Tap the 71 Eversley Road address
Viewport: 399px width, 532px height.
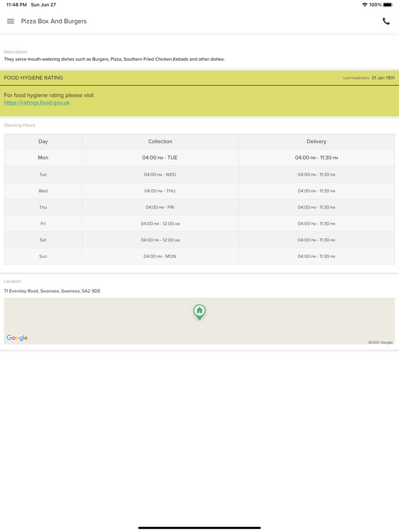tap(52, 291)
